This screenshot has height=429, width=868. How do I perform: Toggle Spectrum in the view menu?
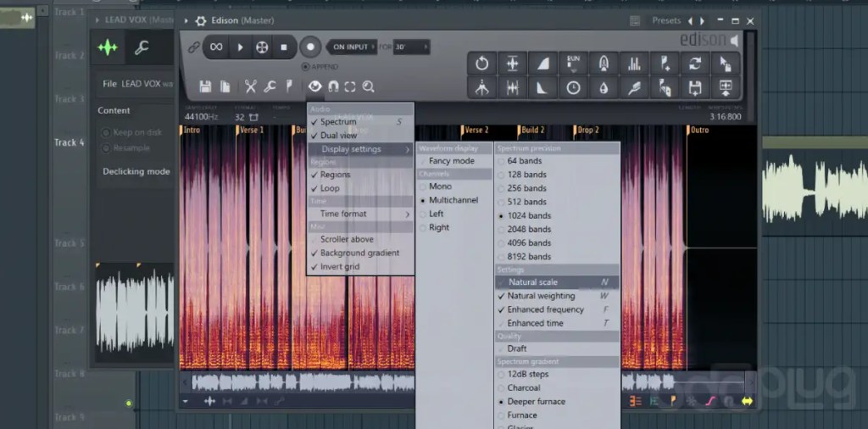click(x=359, y=122)
